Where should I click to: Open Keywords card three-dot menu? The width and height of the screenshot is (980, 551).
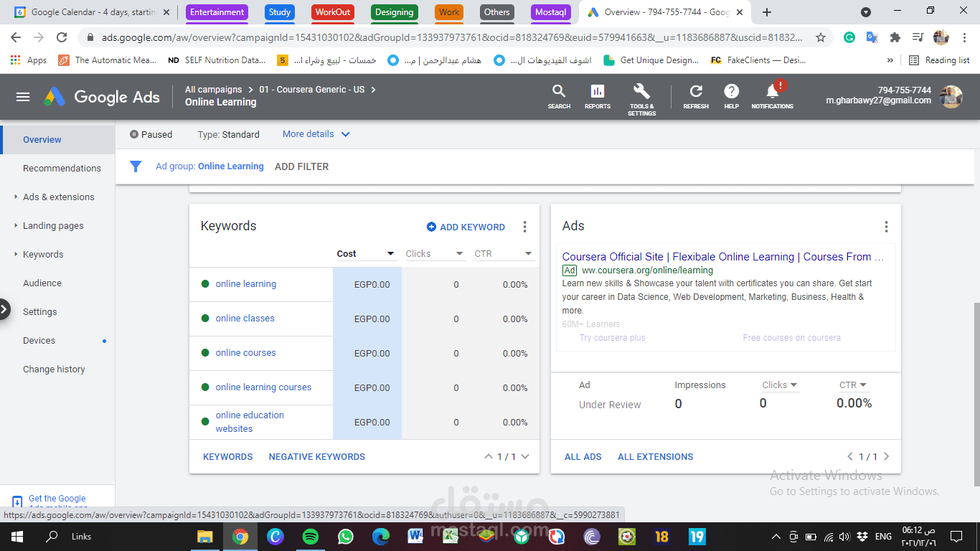click(524, 227)
